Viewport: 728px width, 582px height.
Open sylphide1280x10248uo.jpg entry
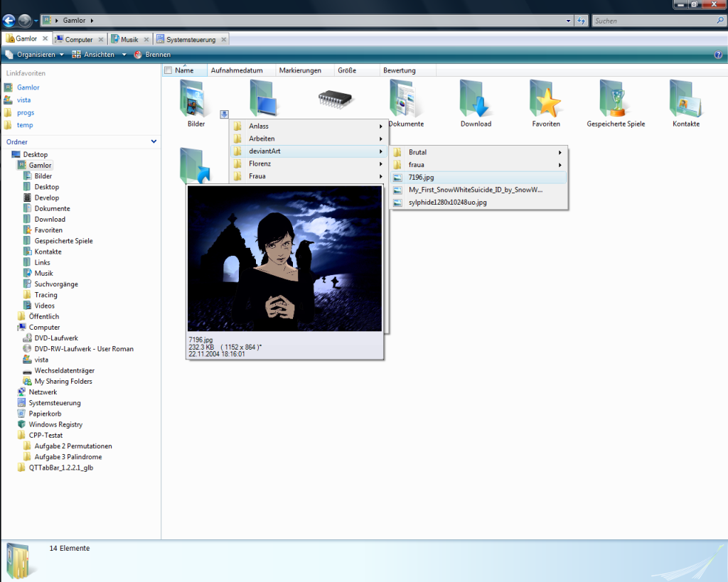click(x=478, y=203)
